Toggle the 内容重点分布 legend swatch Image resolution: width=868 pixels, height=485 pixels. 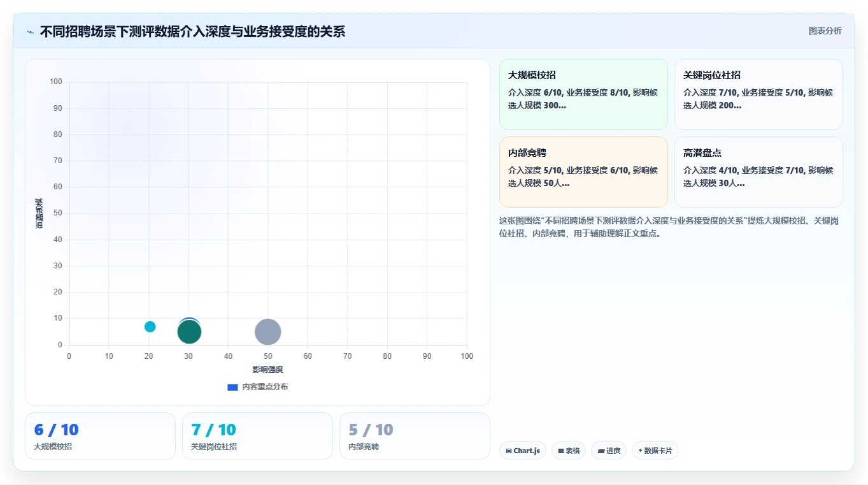click(232, 387)
